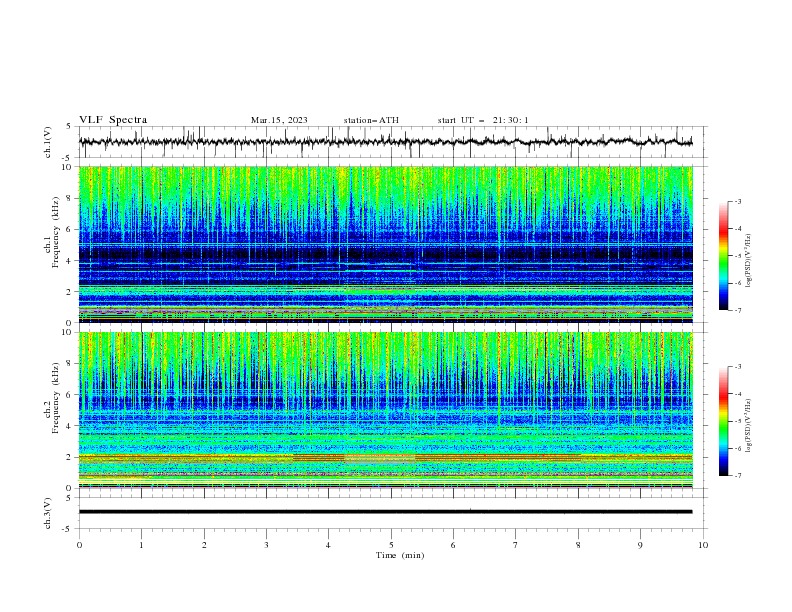The width and height of the screenshot is (792, 612).
Task: Click the "Time (min)" axis label
Action: [400, 555]
